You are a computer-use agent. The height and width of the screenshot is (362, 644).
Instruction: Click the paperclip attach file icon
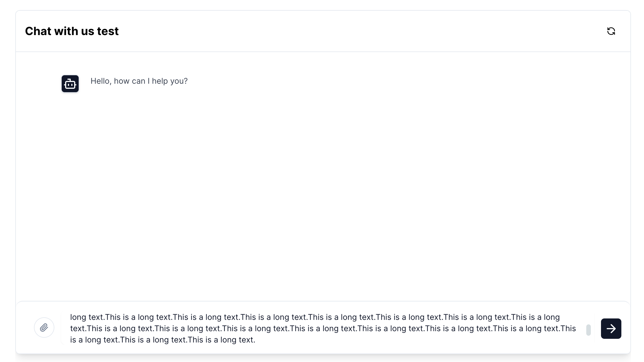pyautogui.click(x=44, y=327)
